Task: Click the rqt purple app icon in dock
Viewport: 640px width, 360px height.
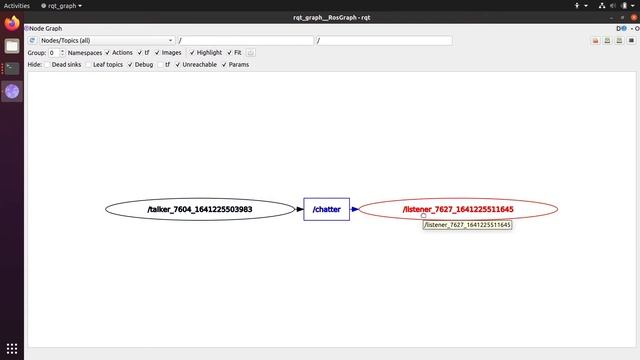Action: 12,91
